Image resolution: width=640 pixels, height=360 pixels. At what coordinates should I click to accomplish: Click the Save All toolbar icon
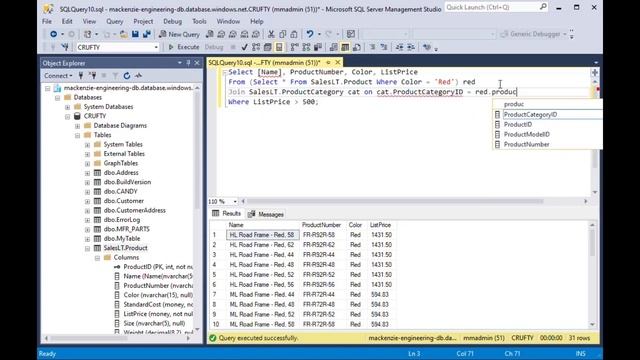click(x=147, y=34)
